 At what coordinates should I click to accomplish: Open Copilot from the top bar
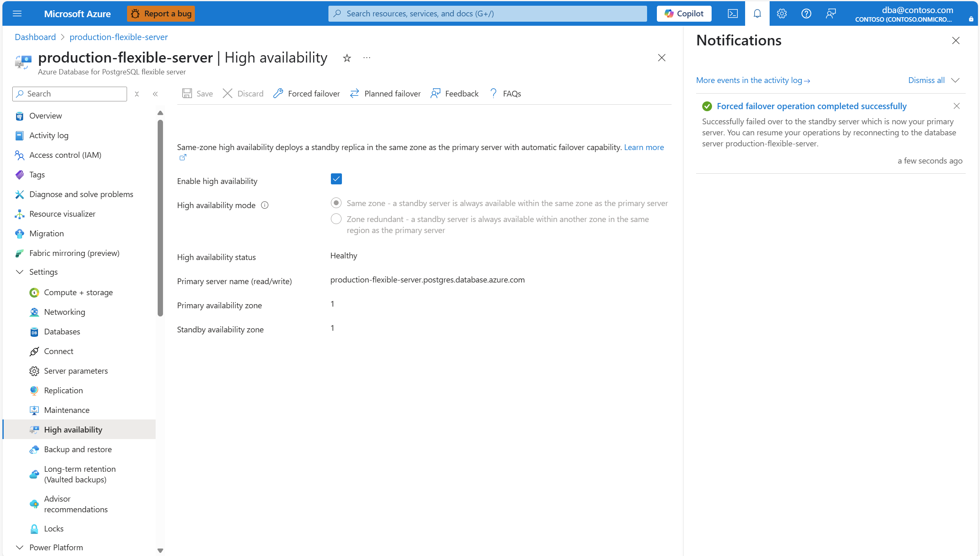[x=684, y=13]
